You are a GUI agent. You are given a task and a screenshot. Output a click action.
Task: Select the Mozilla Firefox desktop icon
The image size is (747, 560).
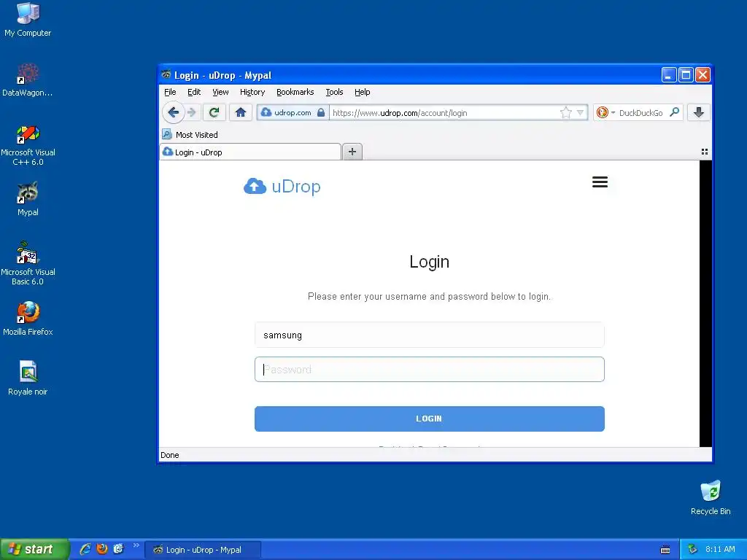pos(28,318)
